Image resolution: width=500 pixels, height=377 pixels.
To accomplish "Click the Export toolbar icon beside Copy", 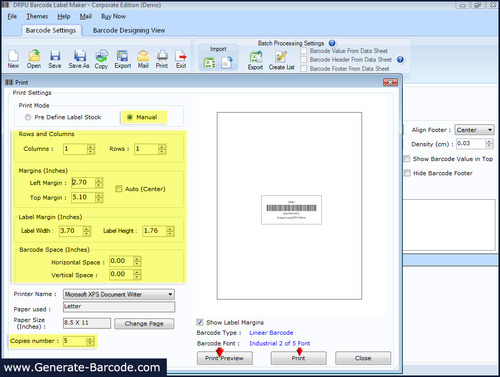I will pos(123,59).
